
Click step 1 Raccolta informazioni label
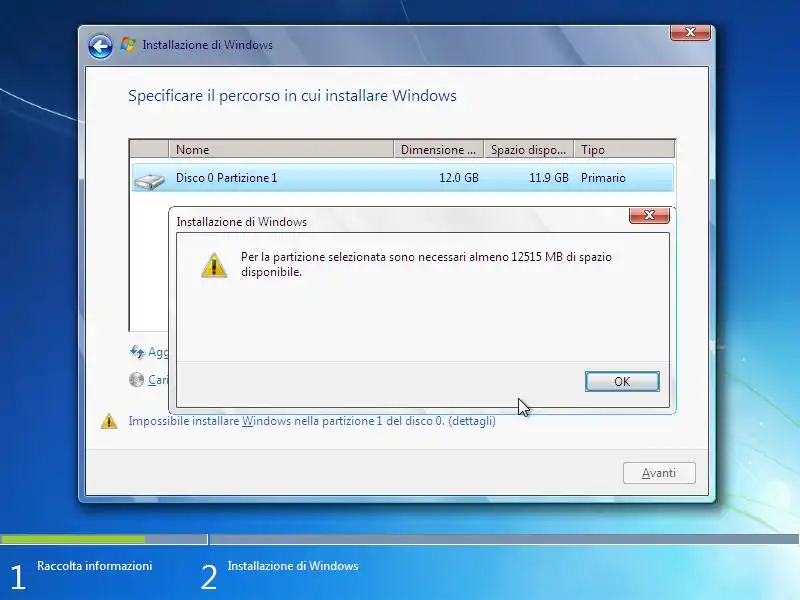click(94, 566)
